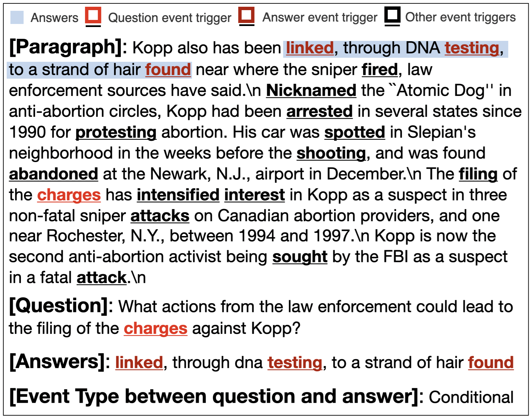
Task: Click the bold trigger word 'shooting'
Action: pyautogui.click(x=331, y=153)
